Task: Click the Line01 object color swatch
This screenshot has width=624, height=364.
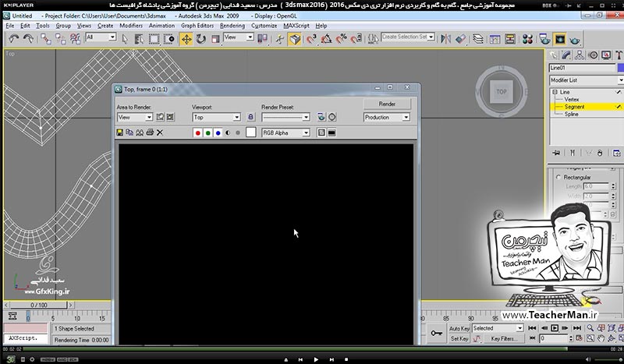Action: pos(620,68)
